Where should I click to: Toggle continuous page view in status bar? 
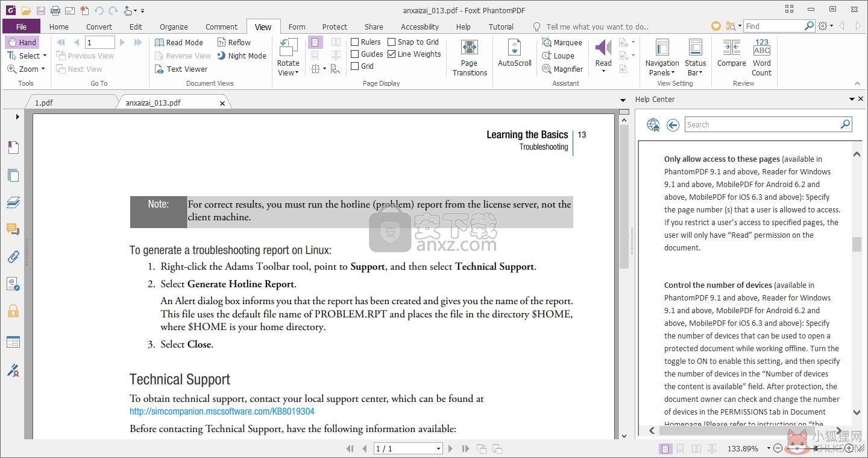680,448
